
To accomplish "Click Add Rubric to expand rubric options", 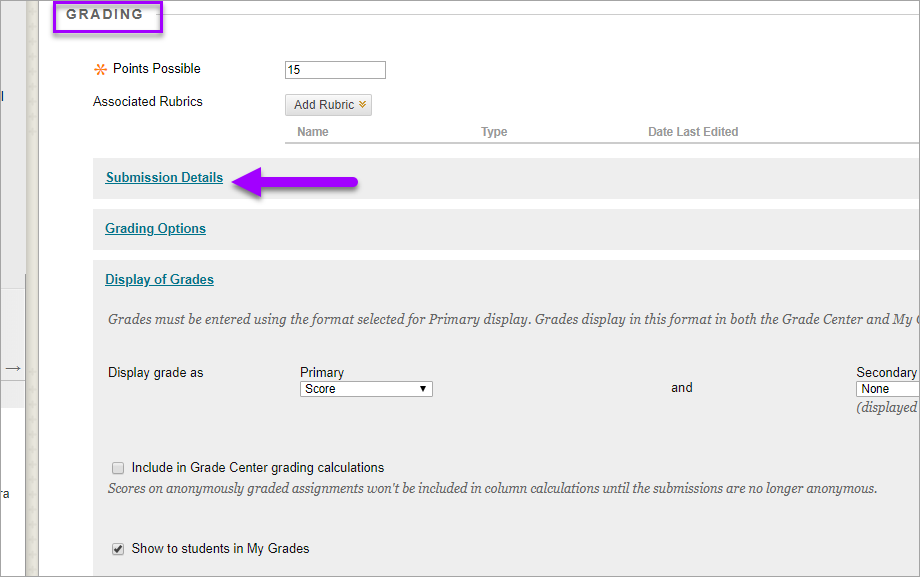I will tap(328, 104).
